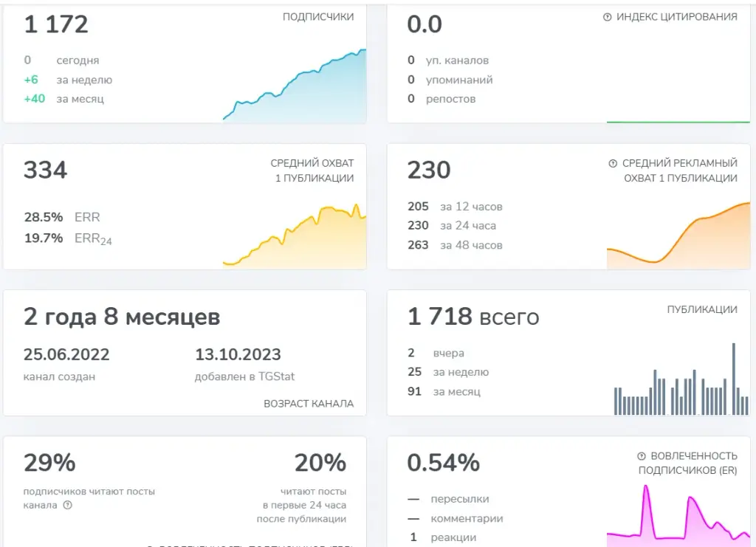Click the orange advertising reach chart

click(678, 235)
